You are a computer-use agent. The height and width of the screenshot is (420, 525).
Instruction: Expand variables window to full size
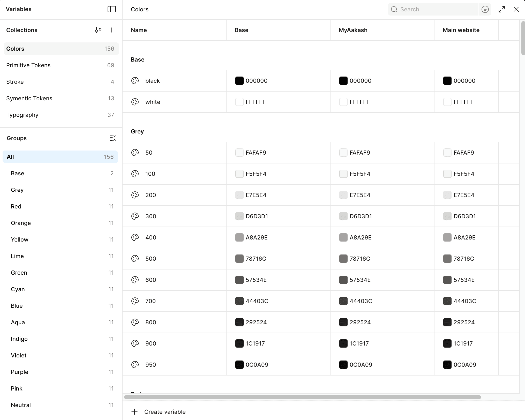click(501, 9)
